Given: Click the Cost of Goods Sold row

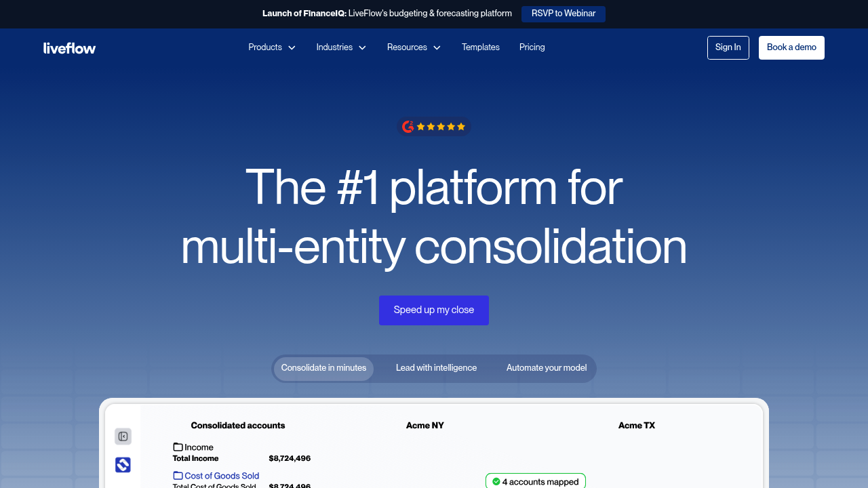Looking at the screenshot, I should (216, 476).
